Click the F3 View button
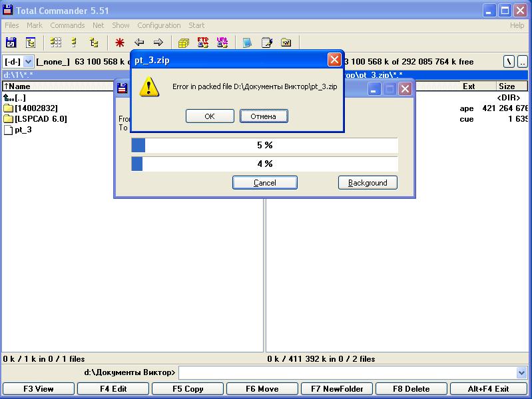 click(39, 389)
